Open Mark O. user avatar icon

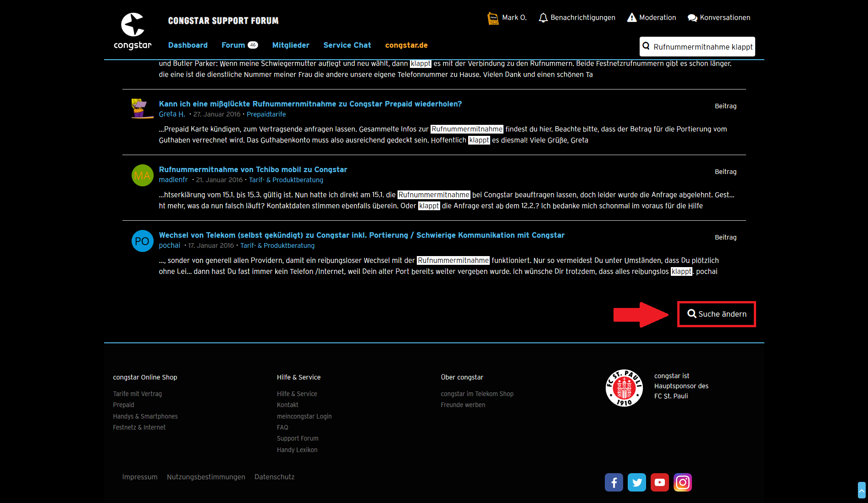pos(493,18)
